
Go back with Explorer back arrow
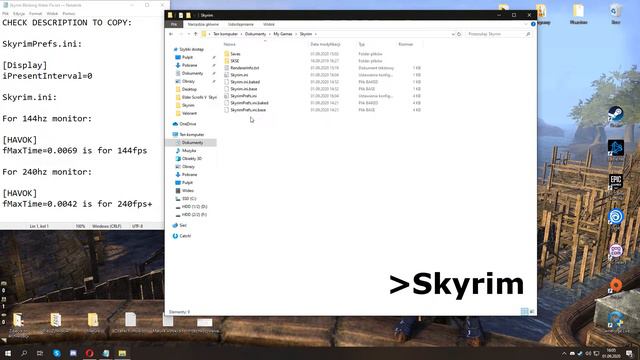[x=171, y=34]
